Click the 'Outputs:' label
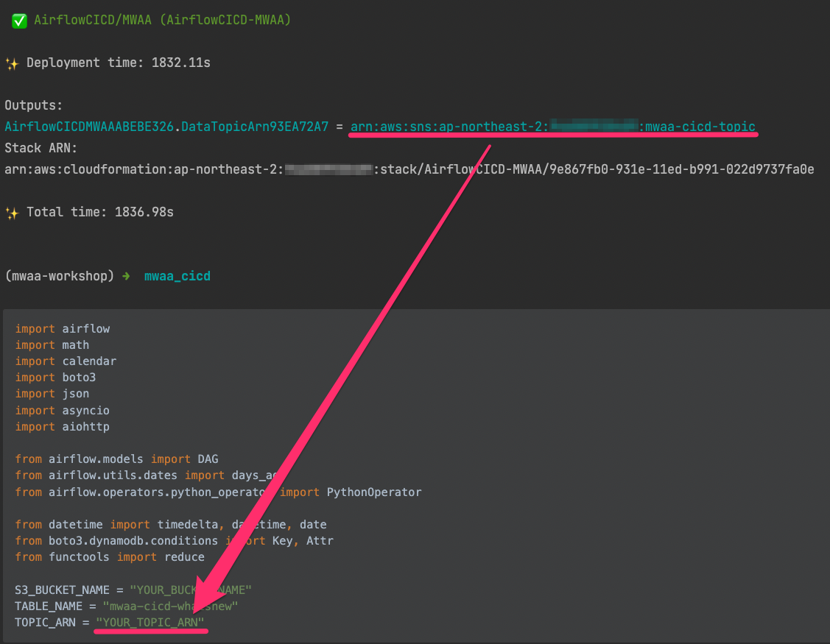Image resolution: width=830 pixels, height=644 pixels. (33, 105)
